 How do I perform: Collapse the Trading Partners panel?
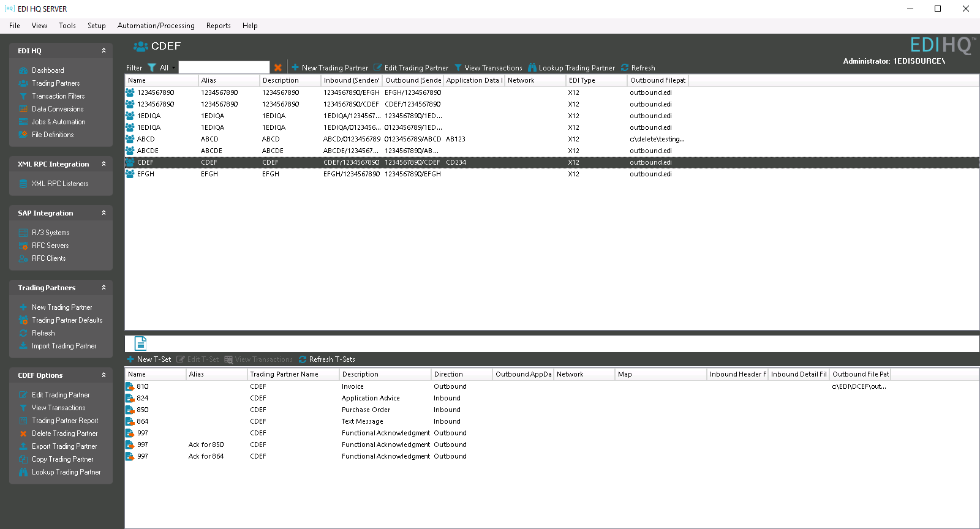point(104,288)
